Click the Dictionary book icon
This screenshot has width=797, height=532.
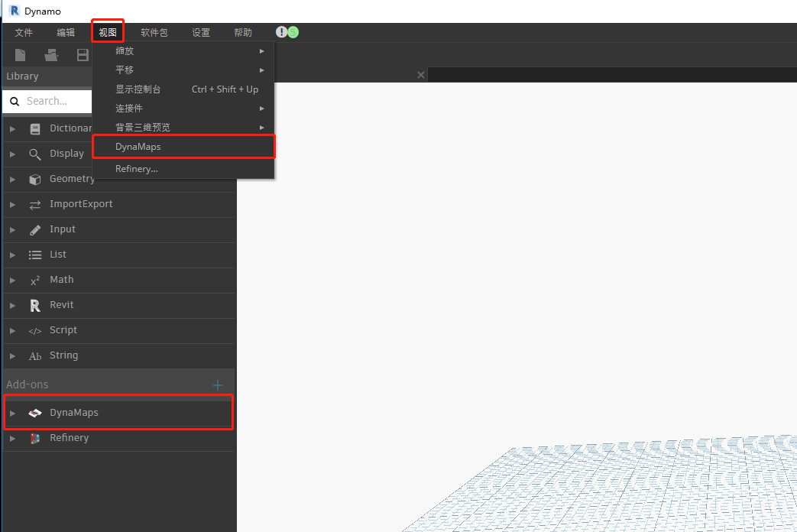tap(35, 128)
